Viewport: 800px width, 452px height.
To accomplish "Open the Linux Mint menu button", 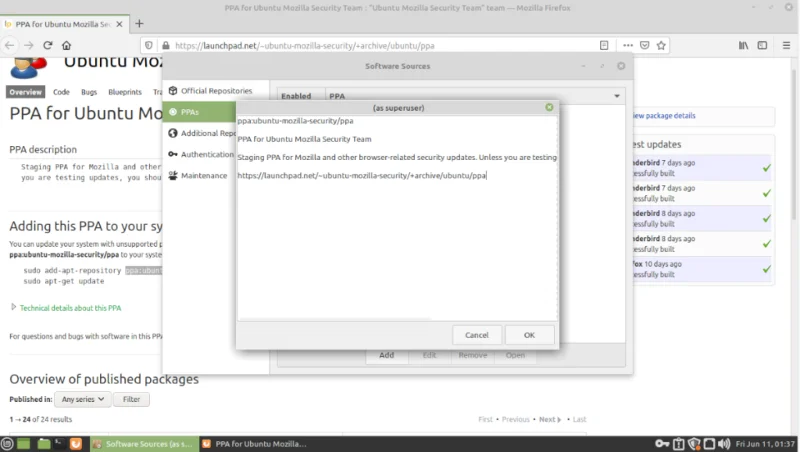I will click(7, 444).
